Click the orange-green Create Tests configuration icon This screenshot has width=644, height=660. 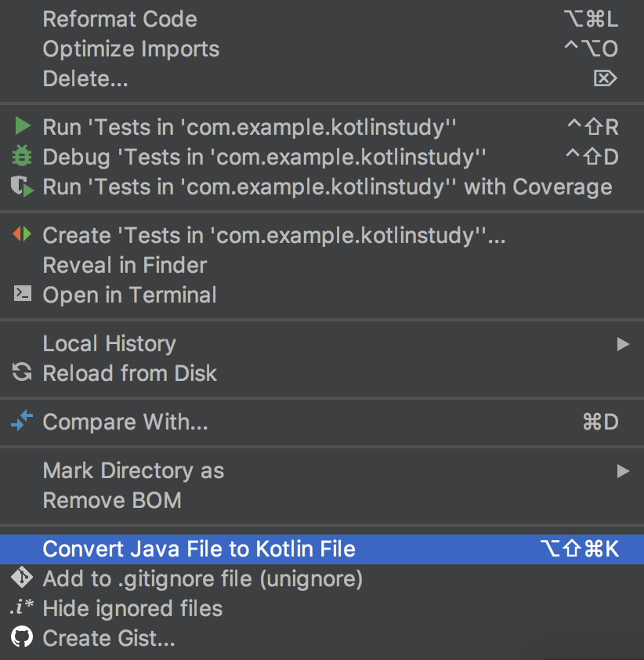point(22,234)
